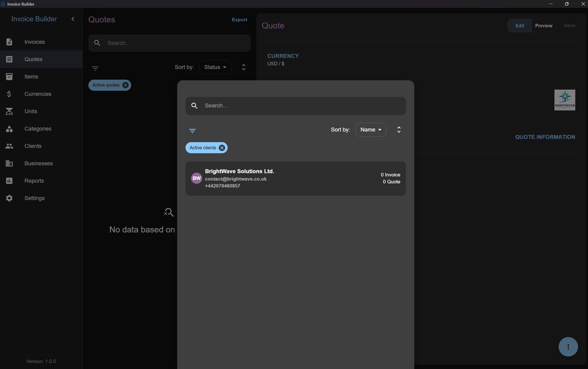Viewport: 588px width, 369px height.
Task: Open Businesses building icon
Action: [x=9, y=163]
